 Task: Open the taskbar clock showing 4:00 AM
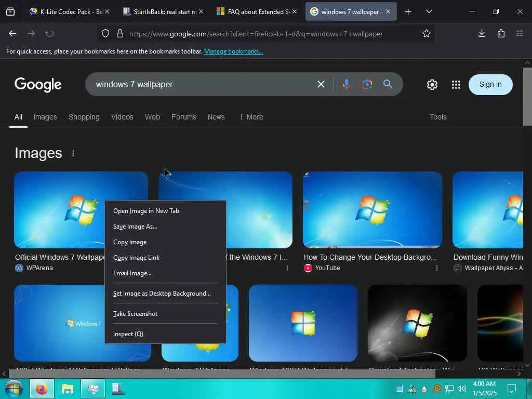tap(485, 389)
